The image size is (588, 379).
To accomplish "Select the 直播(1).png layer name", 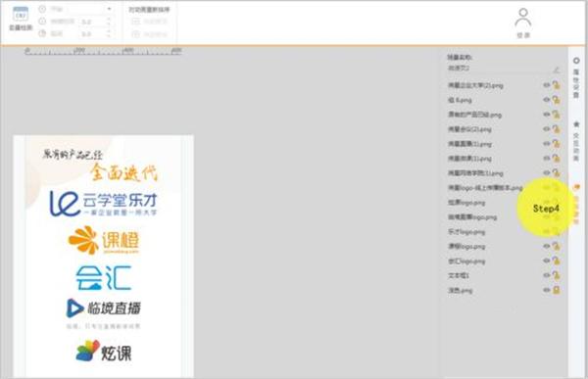I will (469, 144).
